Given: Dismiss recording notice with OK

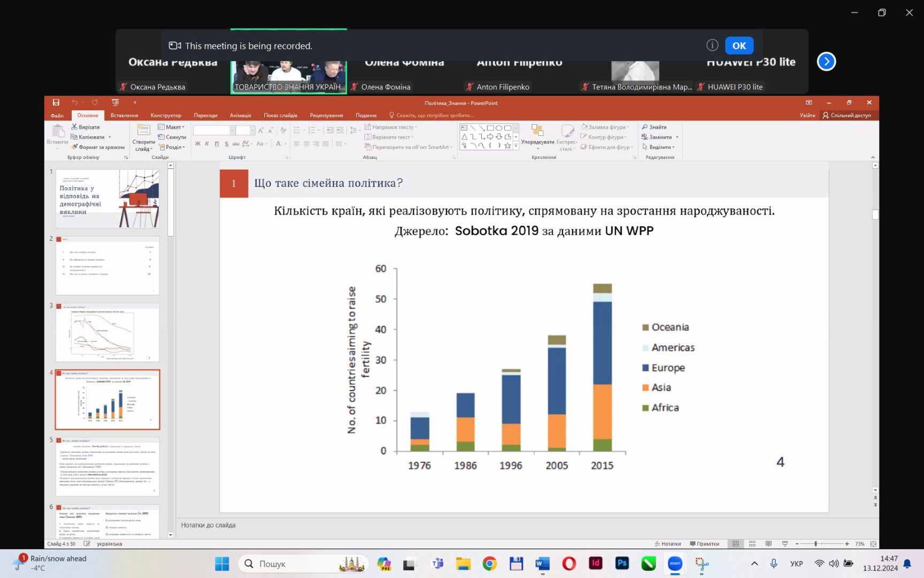Looking at the screenshot, I should tap(739, 45).
